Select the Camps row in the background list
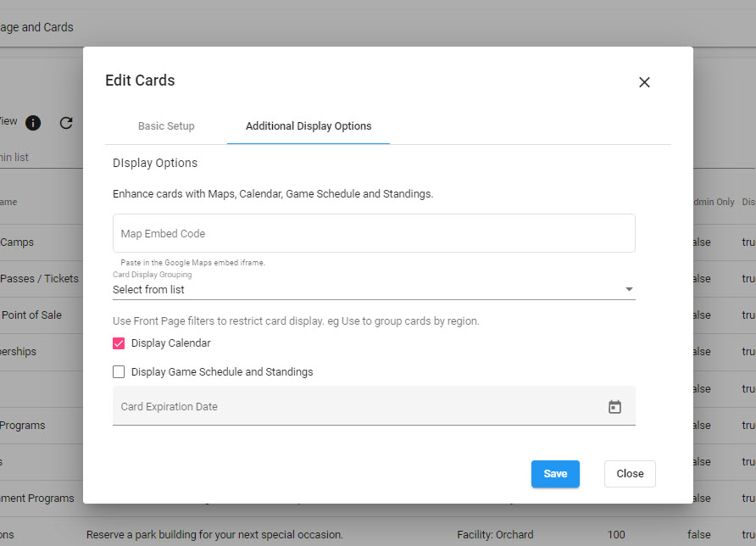The height and width of the screenshot is (546, 756). coord(17,242)
